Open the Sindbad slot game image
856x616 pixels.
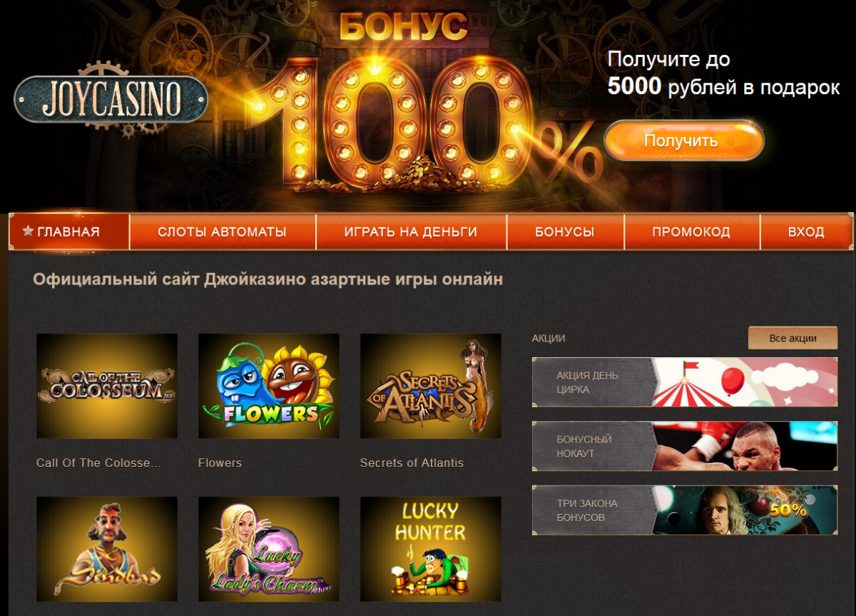(x=107, y=549)
